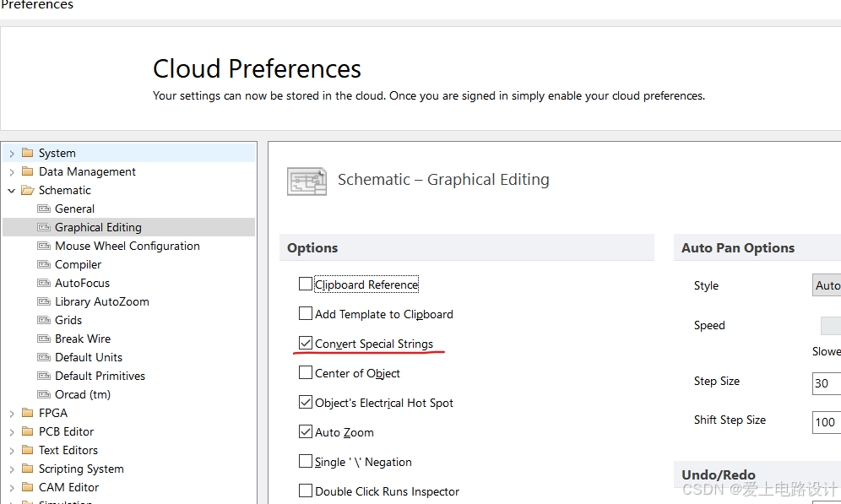Viewport: 841px width, 504px height.
Task: Uncheck Convert Special Strings option
Action: [x=306, y=344]
